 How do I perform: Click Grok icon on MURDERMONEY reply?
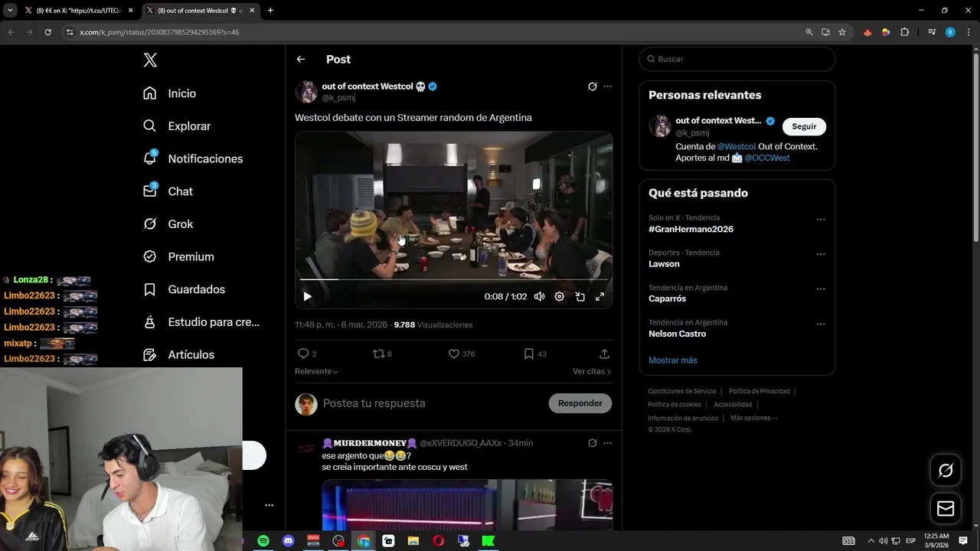[592, 443]
